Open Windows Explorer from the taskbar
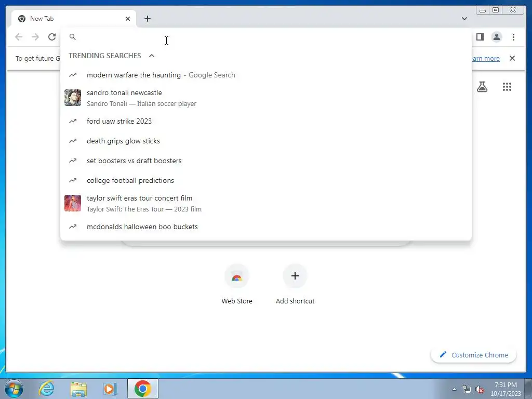 [x=78, y=389]
